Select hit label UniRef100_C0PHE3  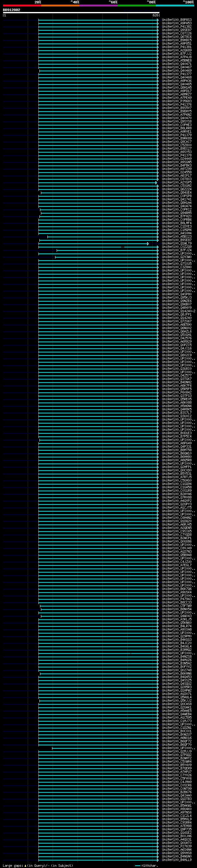coord(177,125)
